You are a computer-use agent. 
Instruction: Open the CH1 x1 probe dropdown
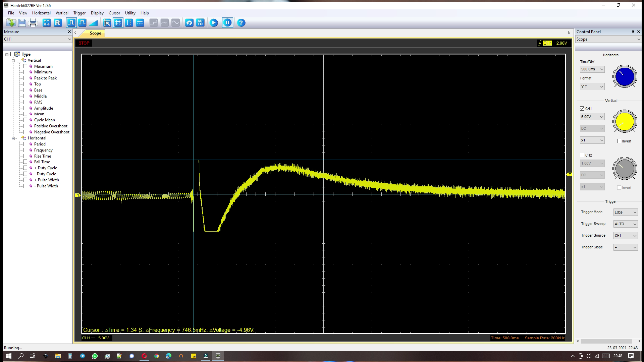(592, 140)
